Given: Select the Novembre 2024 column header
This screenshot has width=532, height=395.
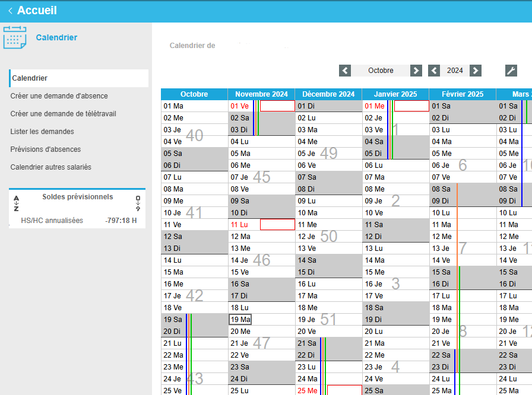Looking at the screenshot, I should [261, 94].
